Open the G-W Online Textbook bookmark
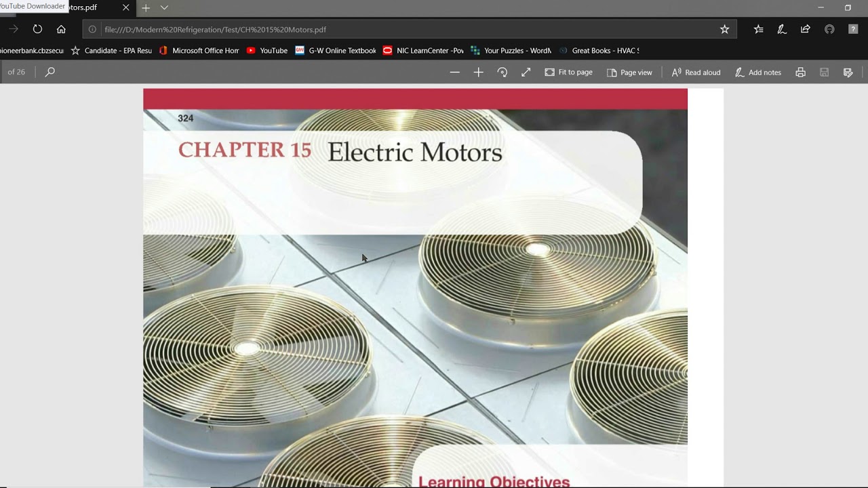This screenshot has height=488, width=868. tap(336, 50)
